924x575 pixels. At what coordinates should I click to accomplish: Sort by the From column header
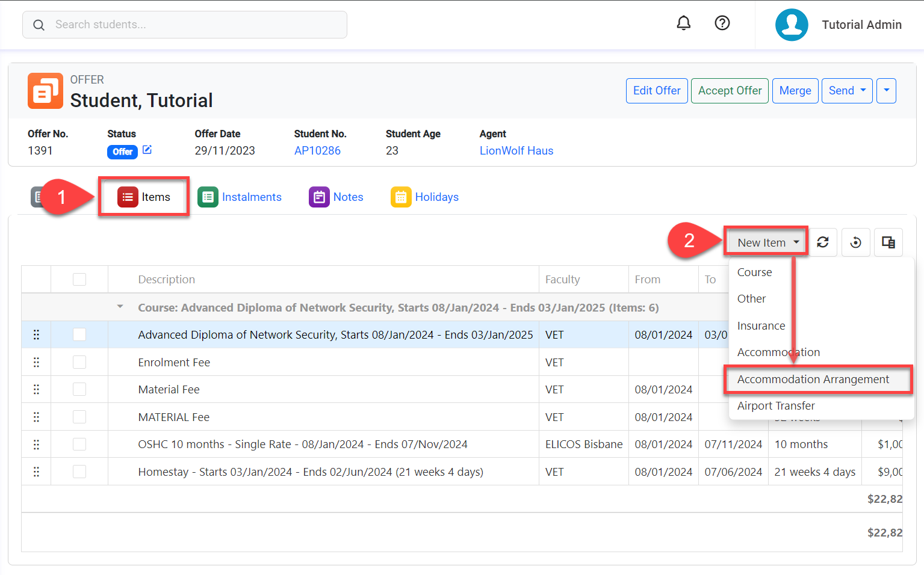[x=648, y=279]
